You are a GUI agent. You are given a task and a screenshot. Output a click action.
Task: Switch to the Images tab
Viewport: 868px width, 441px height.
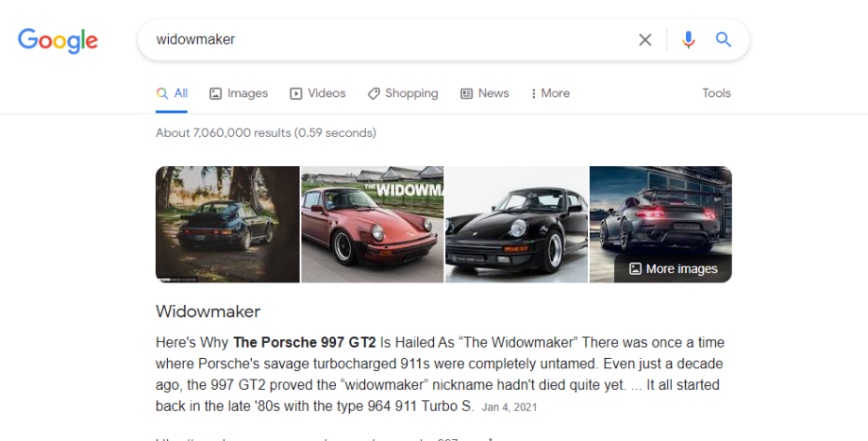pos(239,93)
